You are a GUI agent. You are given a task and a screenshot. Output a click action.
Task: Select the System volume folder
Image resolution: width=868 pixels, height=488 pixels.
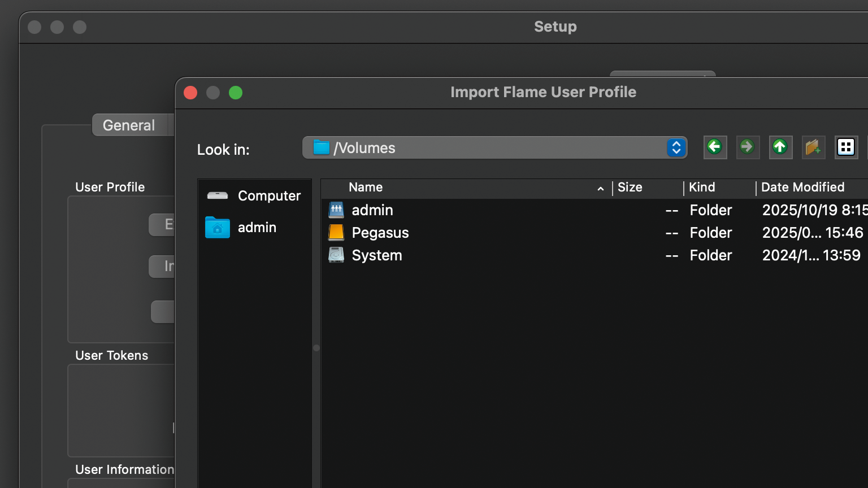[x=376, y=255]
